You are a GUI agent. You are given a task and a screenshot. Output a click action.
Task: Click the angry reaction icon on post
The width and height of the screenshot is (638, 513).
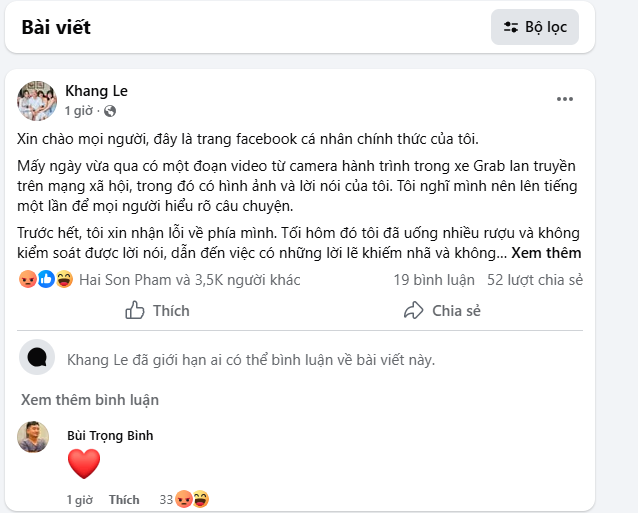27,279
